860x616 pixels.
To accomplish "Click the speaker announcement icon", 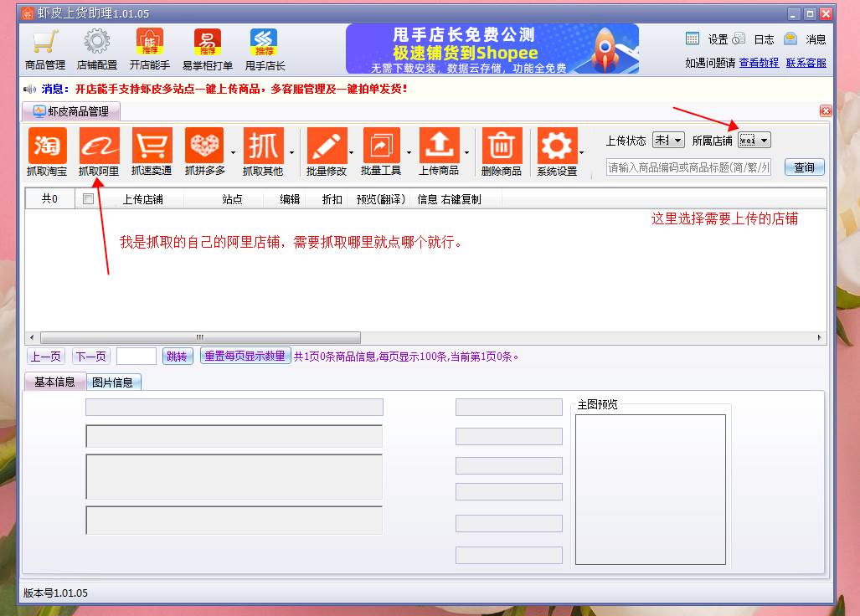I will tap(29, 90).
